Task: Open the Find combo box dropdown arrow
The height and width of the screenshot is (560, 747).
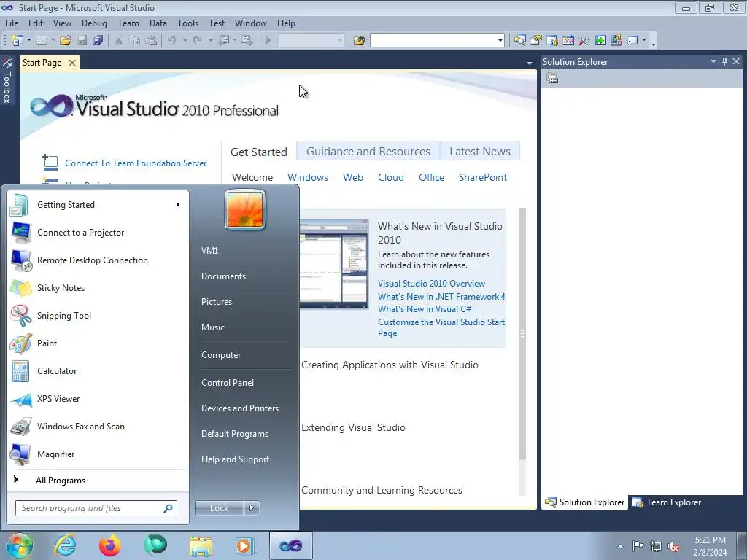Action: pyautogui.click(x=500, y=41)
